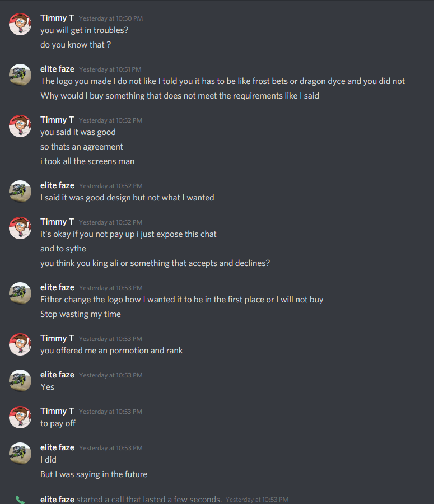Click Timmy T avatar at 10:50 PM message
434x504 pixels.
click(20, 24)
